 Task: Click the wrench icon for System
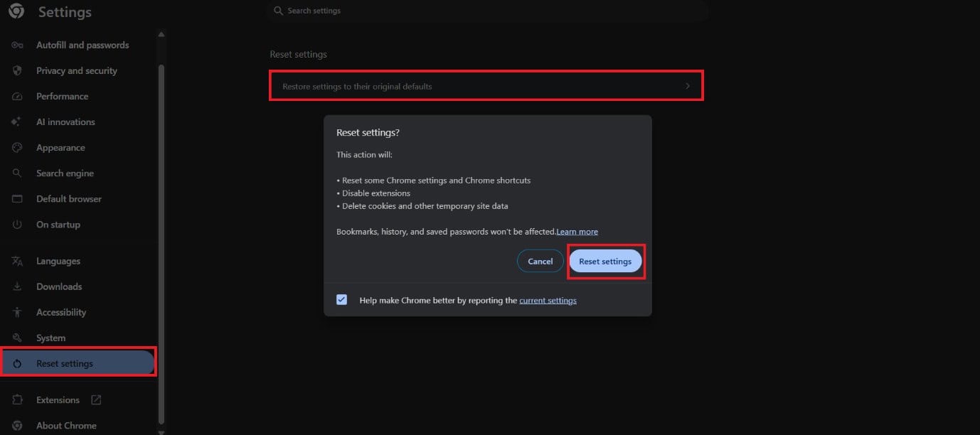tap(18, 338)
